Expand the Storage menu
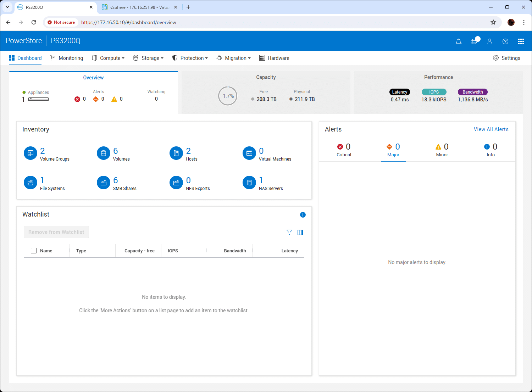The width and height of the screenshot is (532, 392). (x=148, y=58)
